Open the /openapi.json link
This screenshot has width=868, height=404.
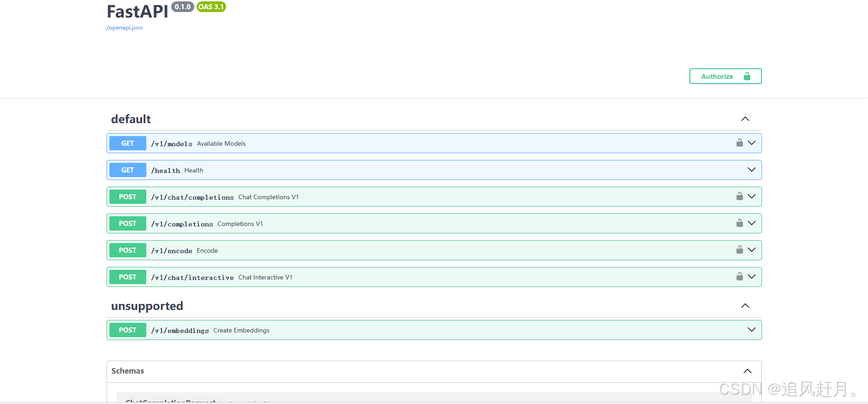125,28
